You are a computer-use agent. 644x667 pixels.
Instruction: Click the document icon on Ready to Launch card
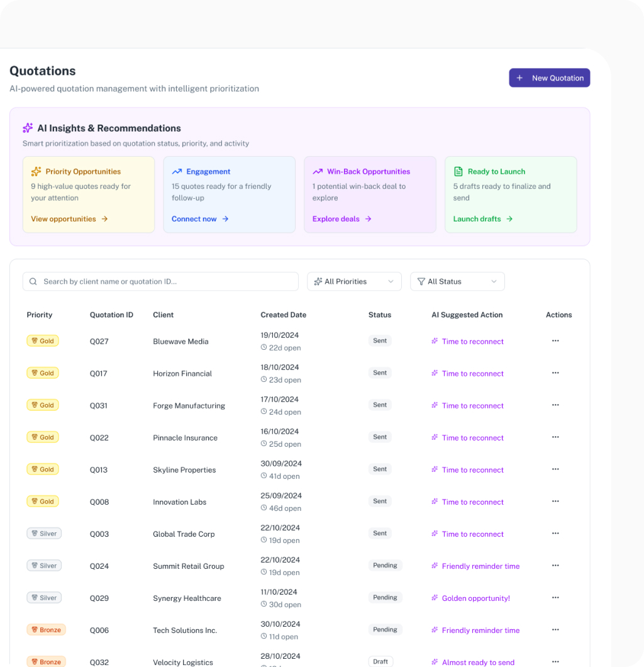click(x=460, y=171)
